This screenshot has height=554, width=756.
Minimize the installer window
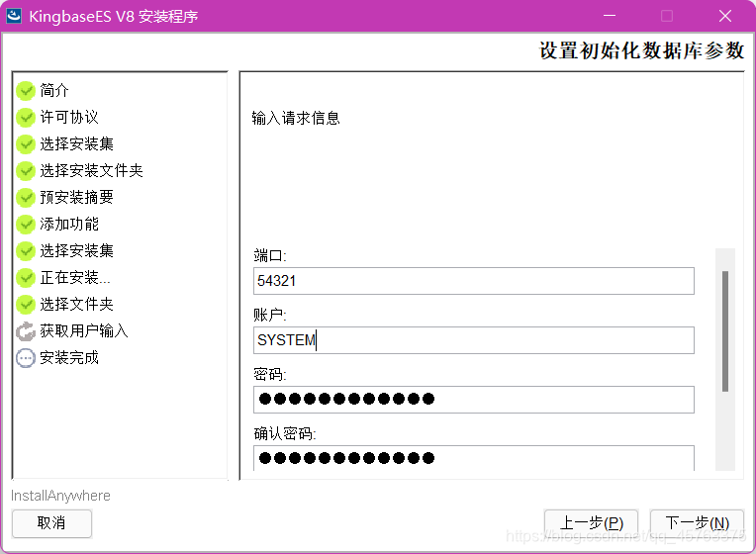(x=610, y=16)
